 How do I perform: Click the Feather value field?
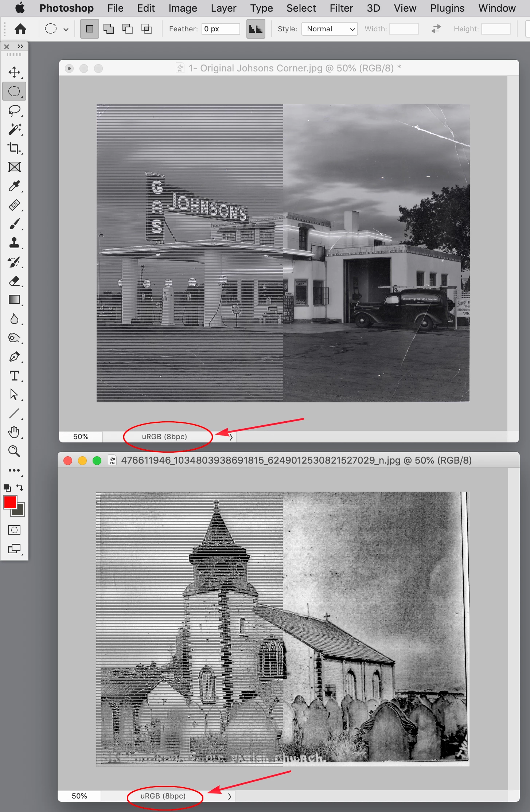[221, 29]
